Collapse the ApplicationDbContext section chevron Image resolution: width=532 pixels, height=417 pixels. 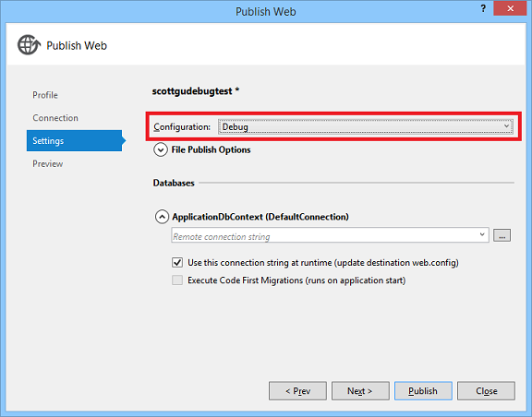(162, 217)
